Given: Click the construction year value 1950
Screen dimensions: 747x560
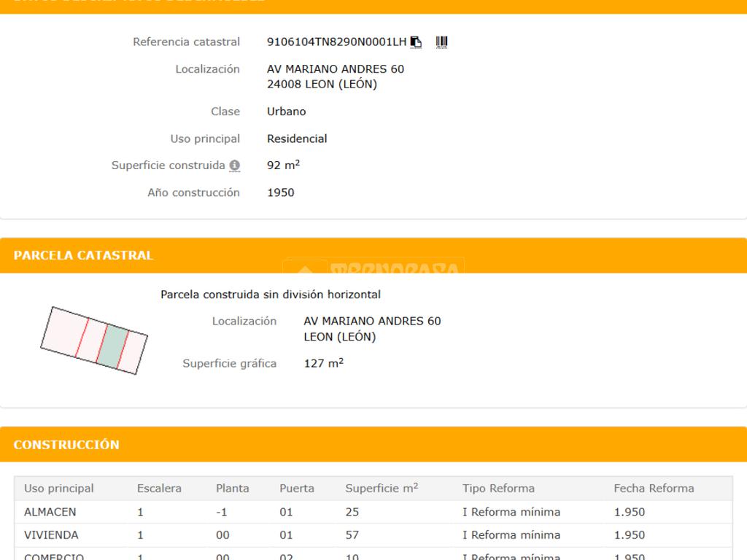Looking at the screenshot, I should 281,192.
